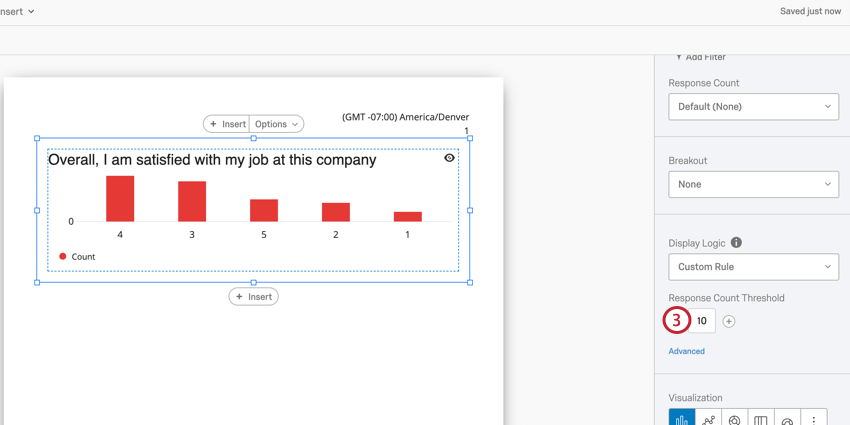Select the bar chart visualization

tap(682, 418)
